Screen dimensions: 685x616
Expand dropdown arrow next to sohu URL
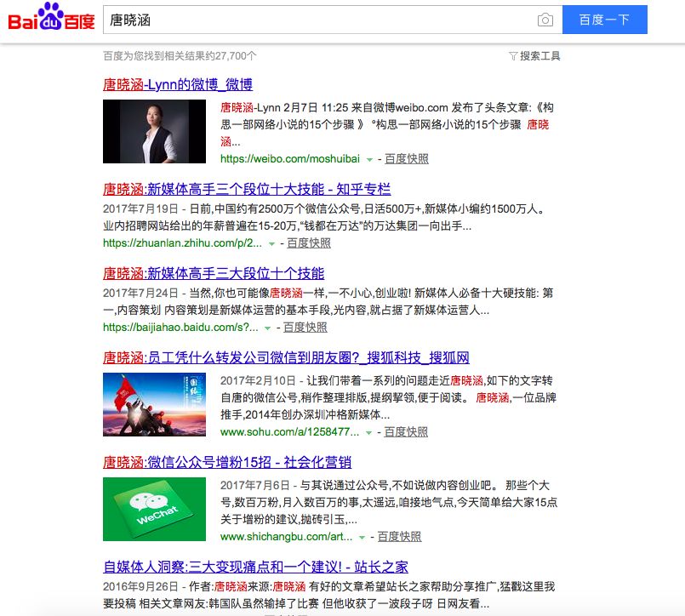(368, 432)
